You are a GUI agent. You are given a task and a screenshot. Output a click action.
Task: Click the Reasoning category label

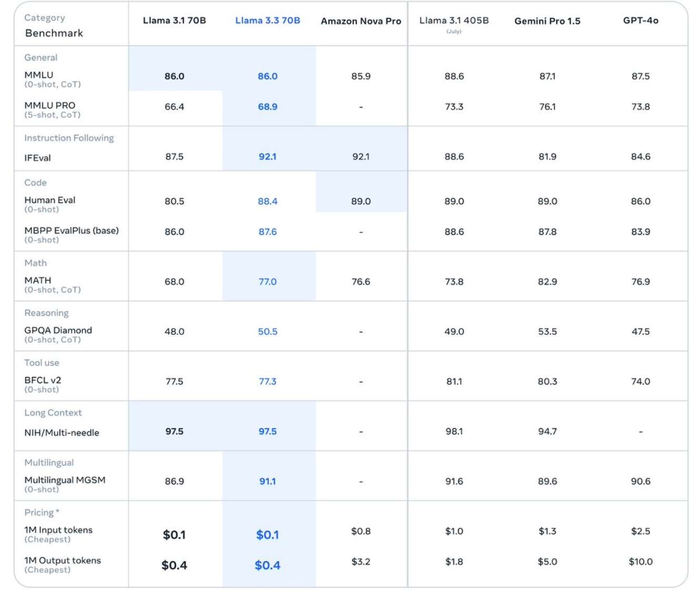tap(46, 313)
